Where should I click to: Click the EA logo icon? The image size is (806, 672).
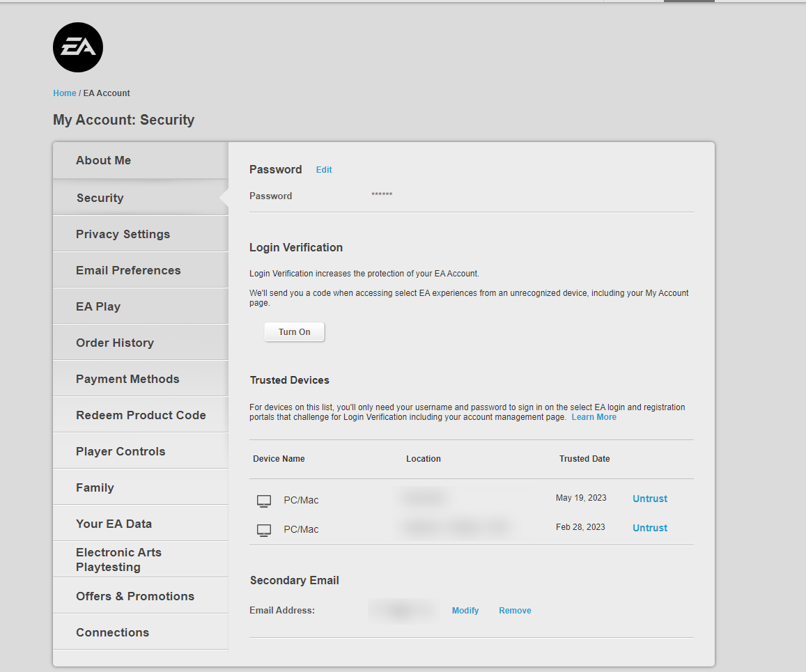(x=78, y=47)
